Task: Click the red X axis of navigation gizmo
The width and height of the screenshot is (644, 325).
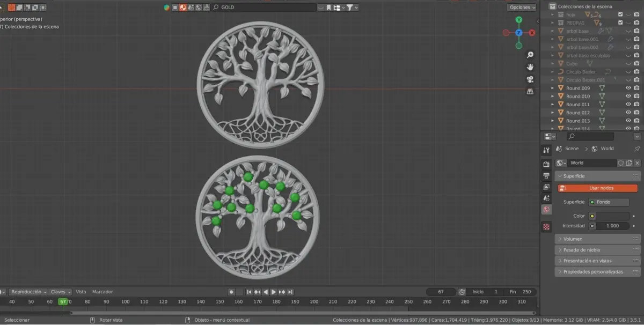Action: (x=532, y=33)
